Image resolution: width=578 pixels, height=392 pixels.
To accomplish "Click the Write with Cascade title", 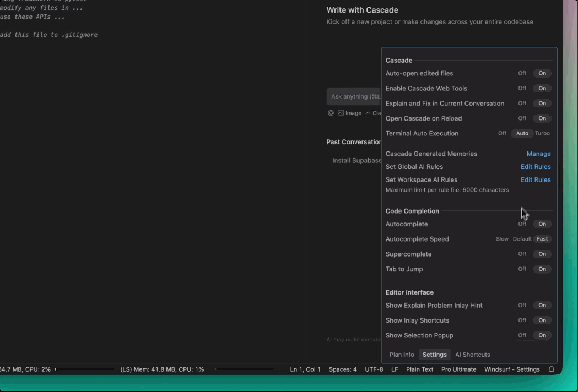I will pos(362,10).
